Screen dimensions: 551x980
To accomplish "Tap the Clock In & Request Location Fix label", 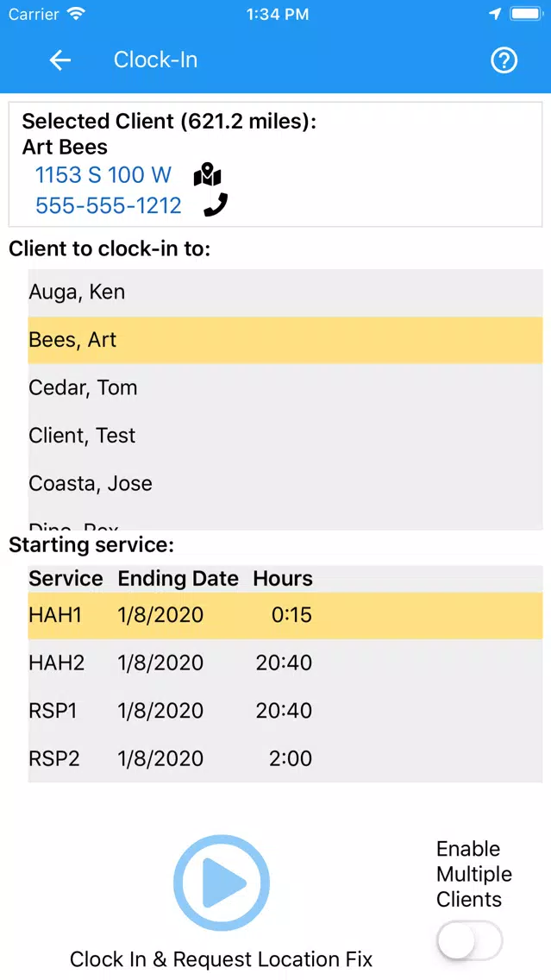I will coord(221,958).
